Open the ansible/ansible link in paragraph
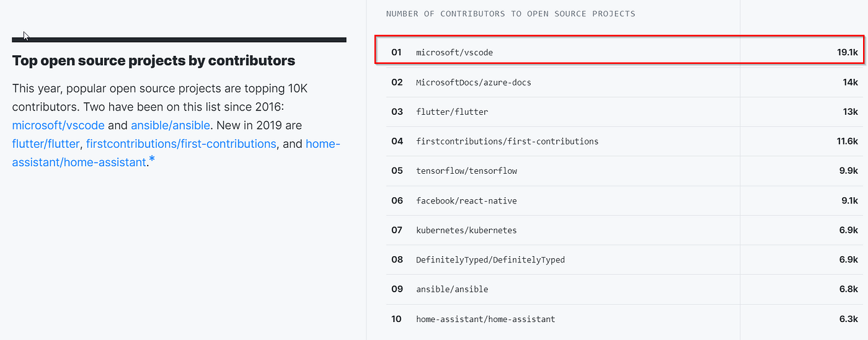 pos(170,125)
